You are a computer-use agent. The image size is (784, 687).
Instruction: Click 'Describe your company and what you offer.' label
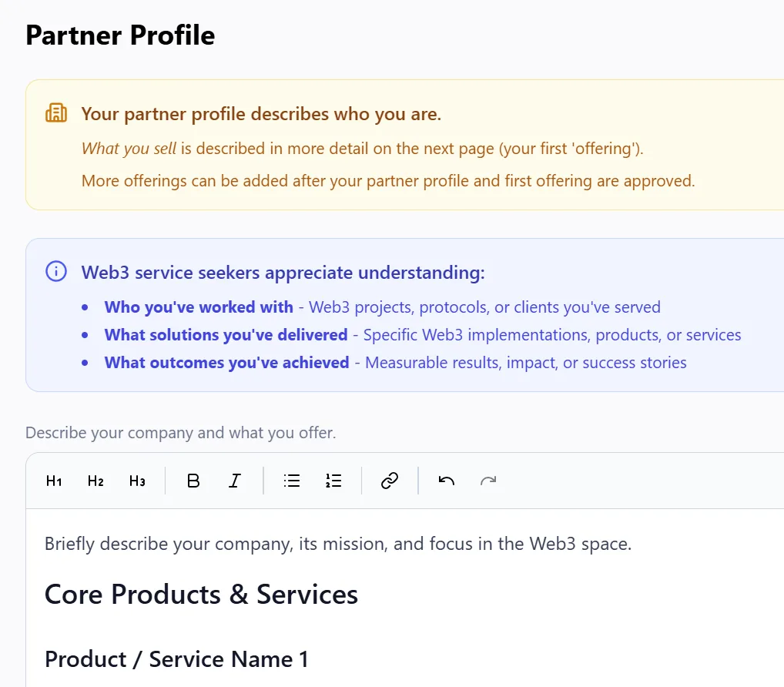180,433
